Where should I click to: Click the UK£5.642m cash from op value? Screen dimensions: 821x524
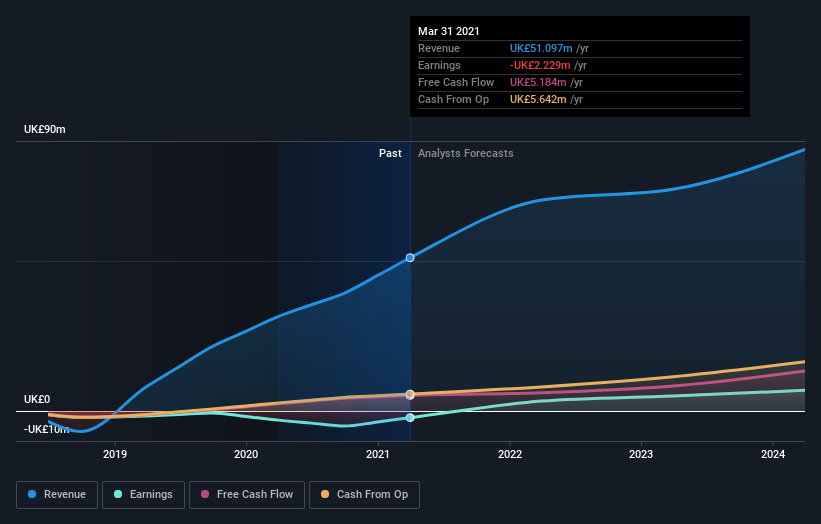pos(538,99)
